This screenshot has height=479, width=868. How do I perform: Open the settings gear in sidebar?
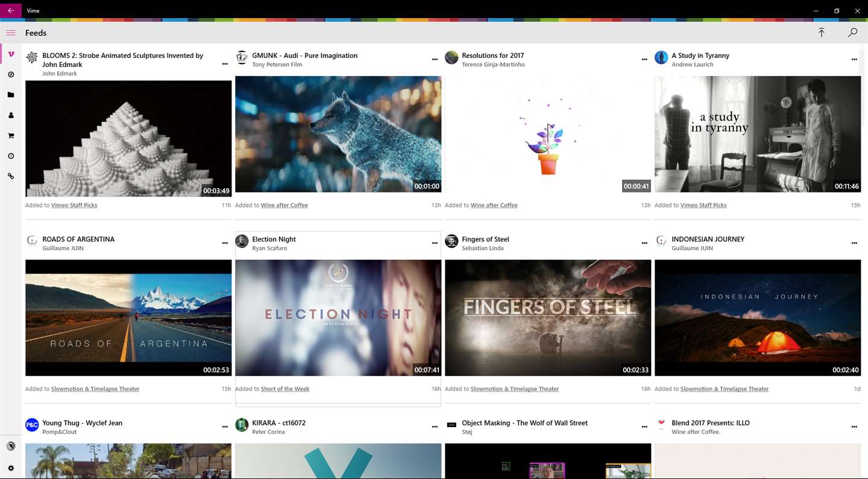pyautogui.click(x=11, y=468)
